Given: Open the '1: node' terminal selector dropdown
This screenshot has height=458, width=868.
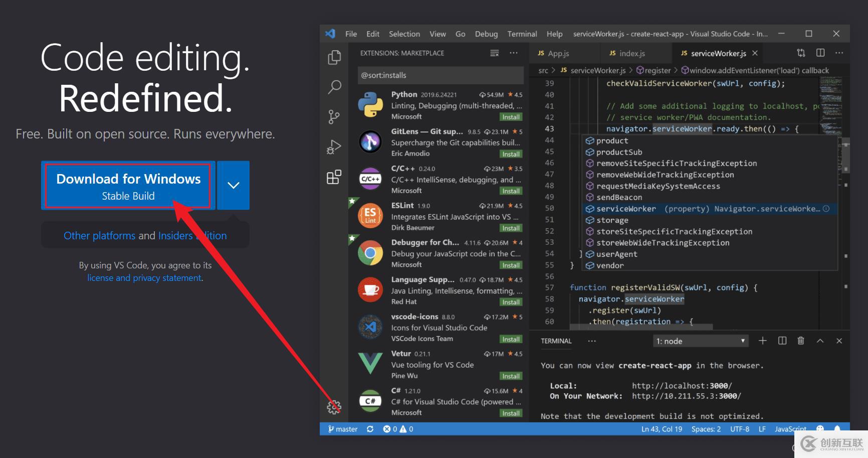Looking at the screenshot, I should [x=701, y=341].
